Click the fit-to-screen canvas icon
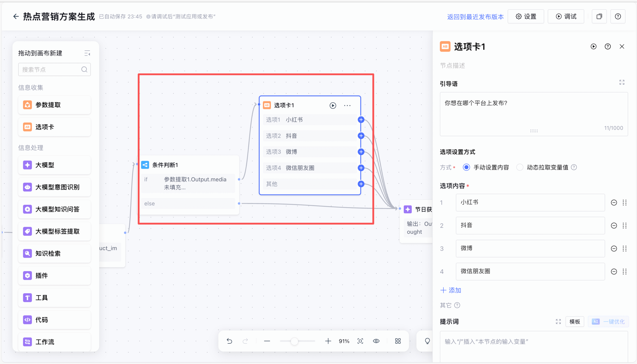 coord(360,341)
